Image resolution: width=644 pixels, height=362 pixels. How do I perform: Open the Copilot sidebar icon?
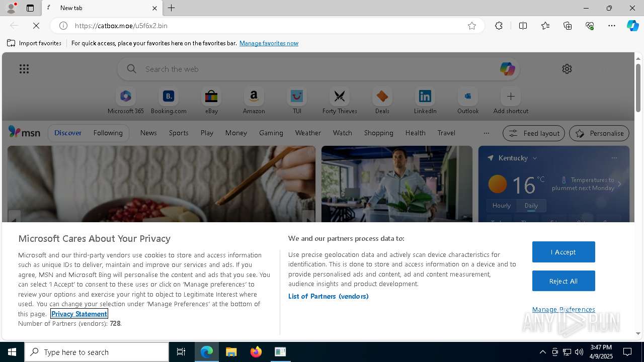[x=632, y=26]
